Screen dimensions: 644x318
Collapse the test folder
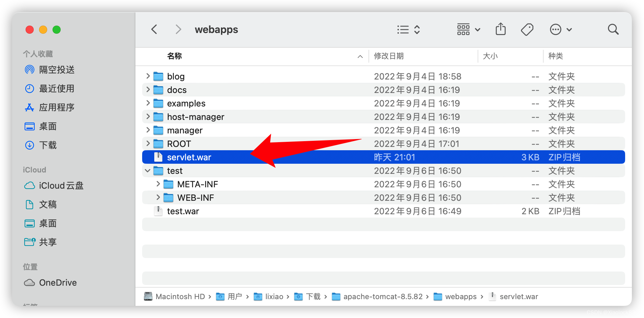148,171
